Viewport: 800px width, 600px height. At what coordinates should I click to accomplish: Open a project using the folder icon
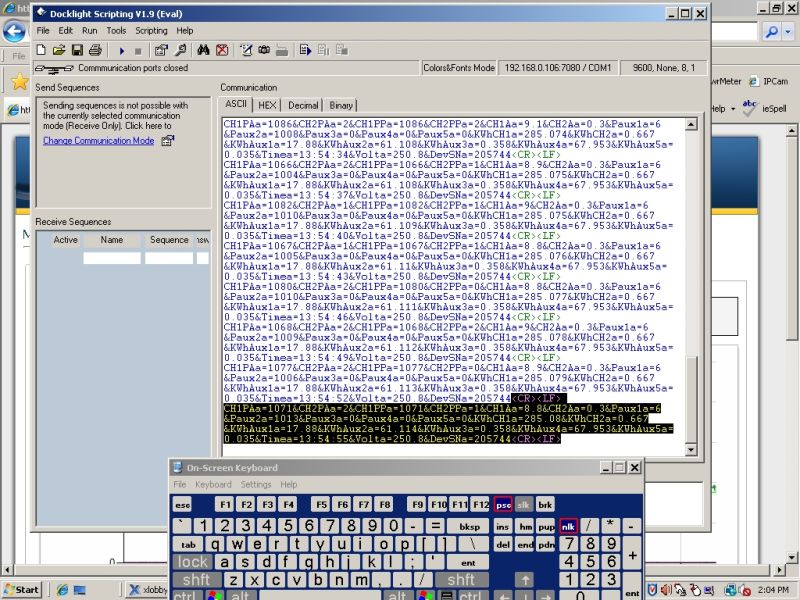59,50
